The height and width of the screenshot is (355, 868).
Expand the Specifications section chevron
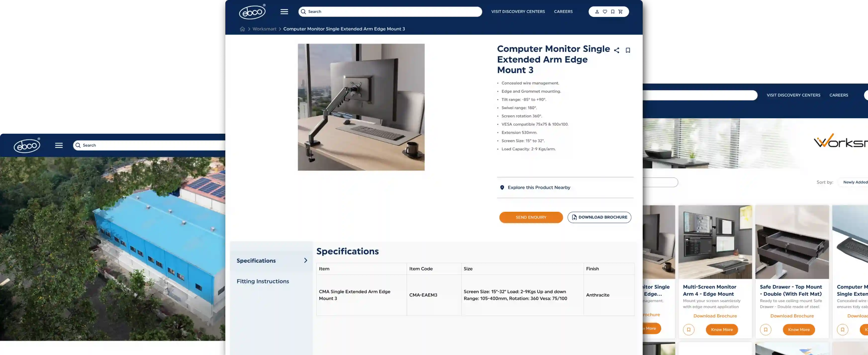point(305,260)
